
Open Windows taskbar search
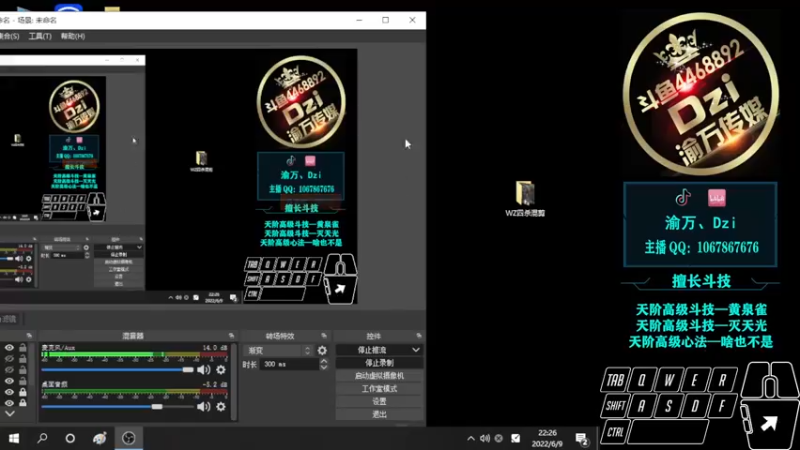point(42,438)
